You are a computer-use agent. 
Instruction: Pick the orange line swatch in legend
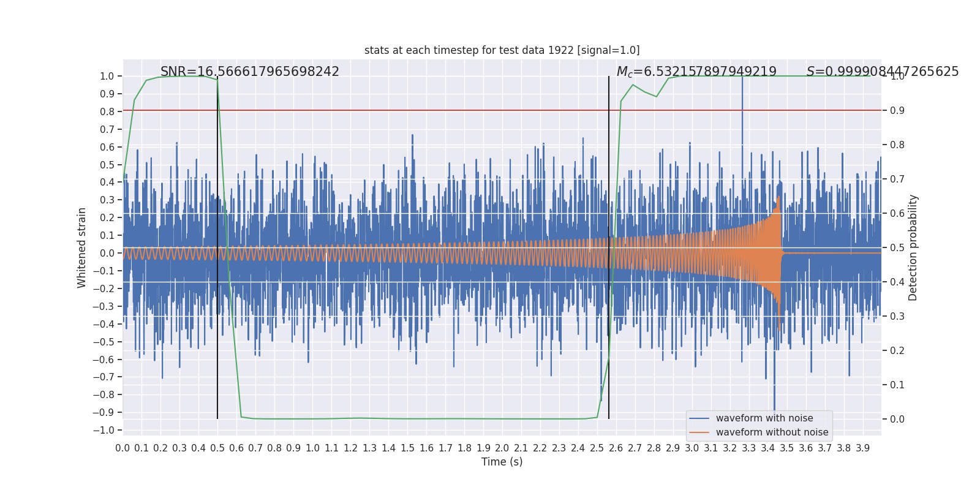[699, 432]
